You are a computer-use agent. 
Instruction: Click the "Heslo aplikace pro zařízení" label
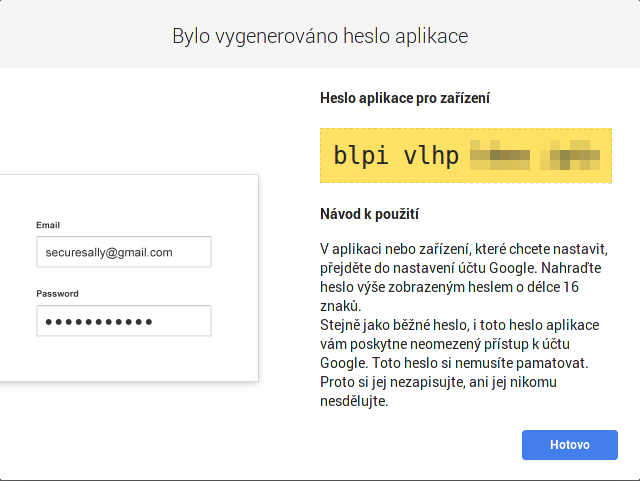404,98
